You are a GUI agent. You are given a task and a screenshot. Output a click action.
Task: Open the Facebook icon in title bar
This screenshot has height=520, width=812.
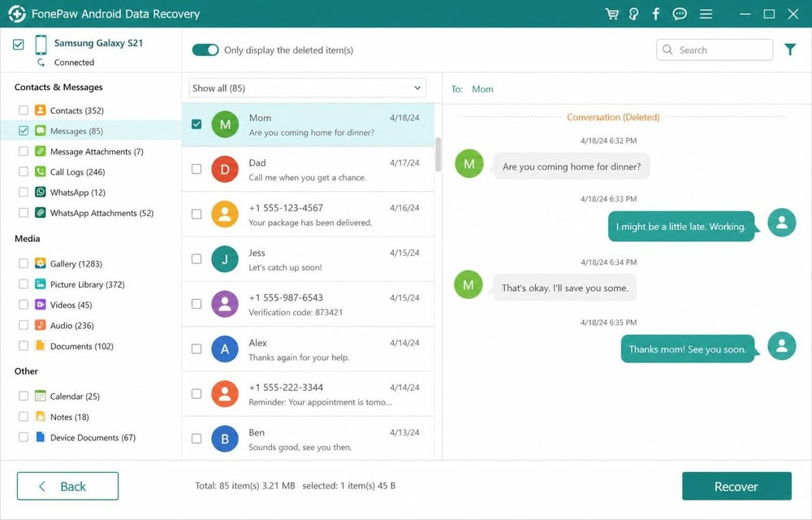[655, 14]
